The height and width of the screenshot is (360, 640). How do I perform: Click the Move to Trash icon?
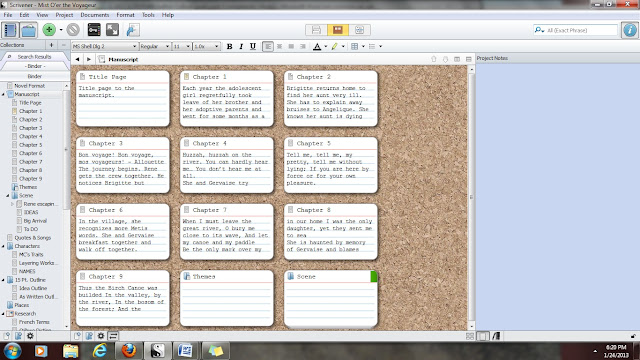point(73,30)
